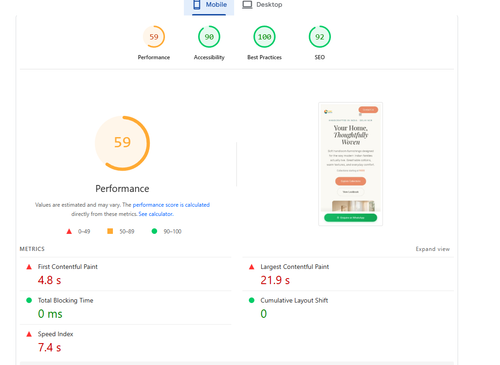Click the orange square 50–89 legend icon
This screenshot has width=500, height=365.
click(110, 231)
